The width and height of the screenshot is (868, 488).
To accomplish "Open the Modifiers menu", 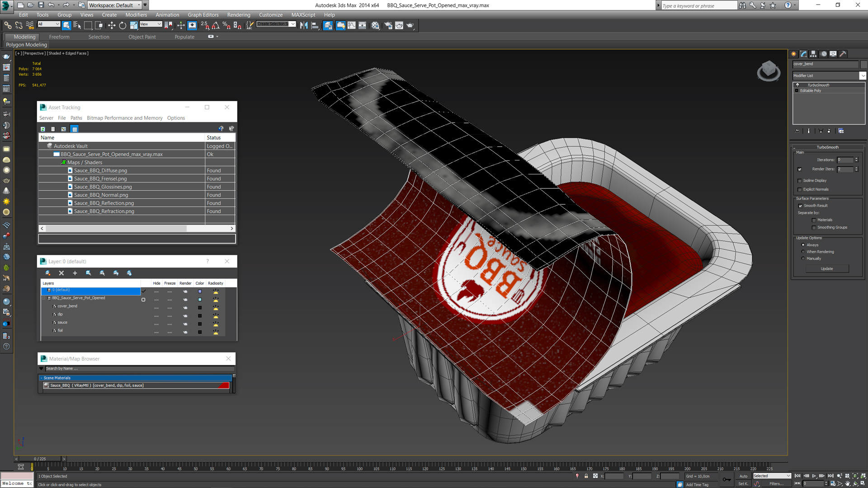I will (136, 15).
